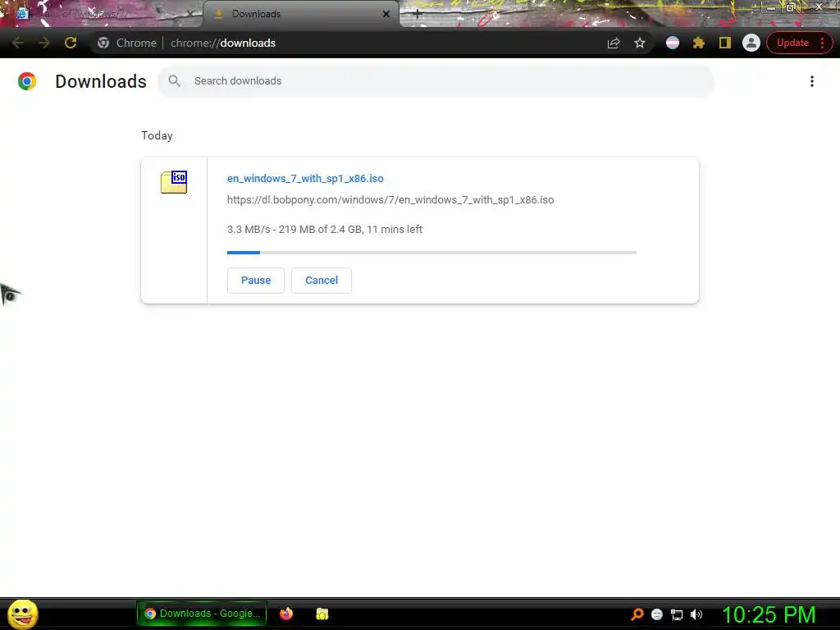The height and width of the screenshot is (630, 840).
Task: Toggle the side panel icon
Action: click(725, 43)
